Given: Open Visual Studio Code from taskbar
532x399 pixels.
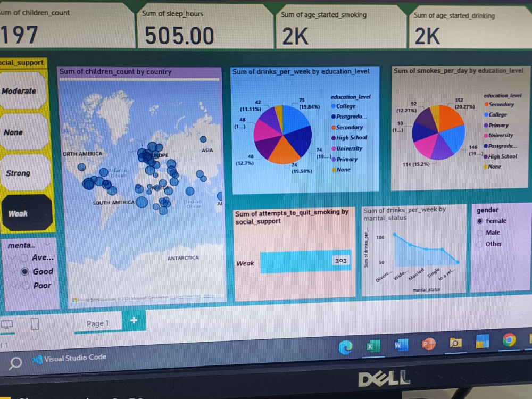Looking at the screenshot, I should click(70, 358).
